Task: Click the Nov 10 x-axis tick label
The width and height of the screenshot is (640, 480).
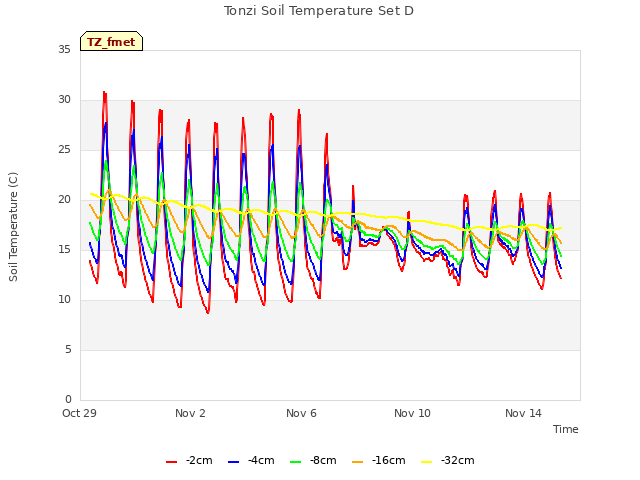Action: coord(412,413)
